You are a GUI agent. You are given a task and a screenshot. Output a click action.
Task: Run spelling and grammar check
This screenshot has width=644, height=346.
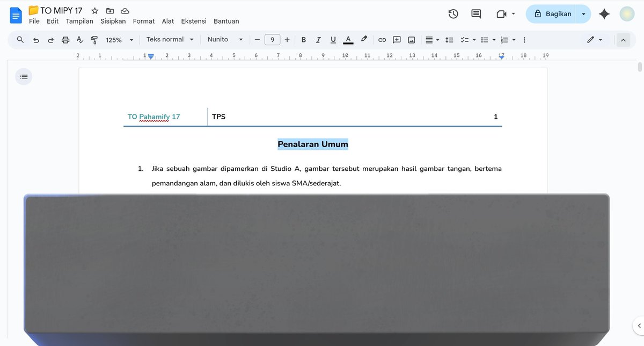pos(80,40)
